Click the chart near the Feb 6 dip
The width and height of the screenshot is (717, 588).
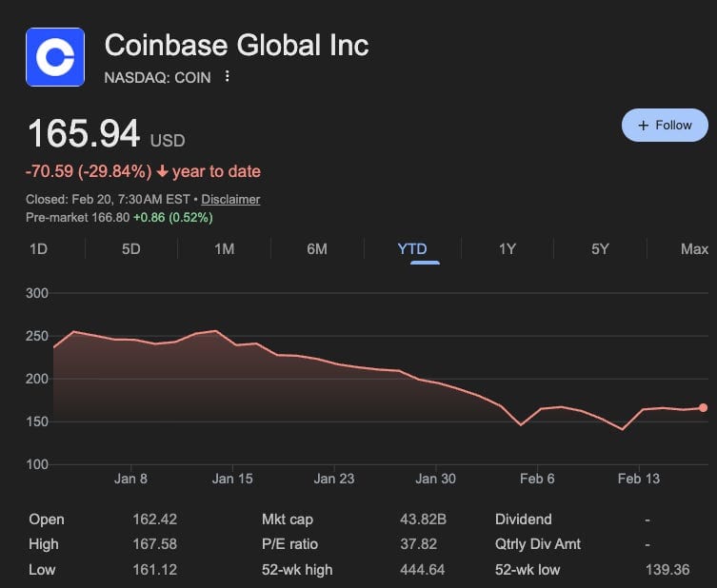coord(521,423)
